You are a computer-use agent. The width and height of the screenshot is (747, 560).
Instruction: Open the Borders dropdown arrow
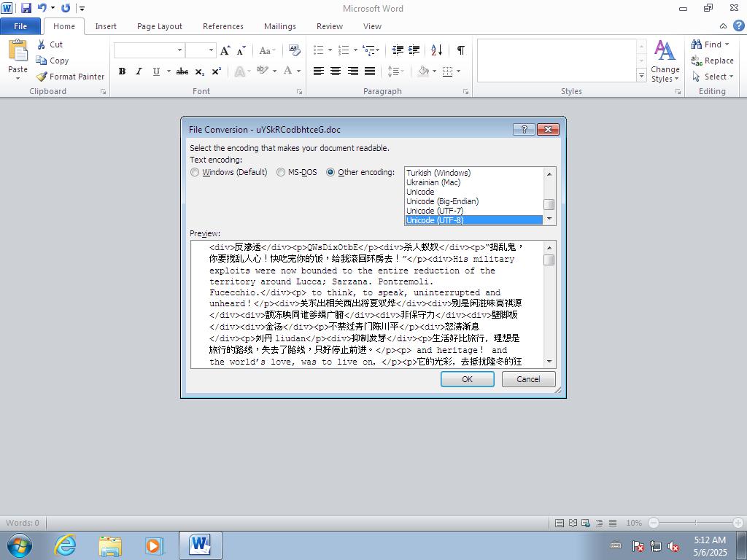458,71
